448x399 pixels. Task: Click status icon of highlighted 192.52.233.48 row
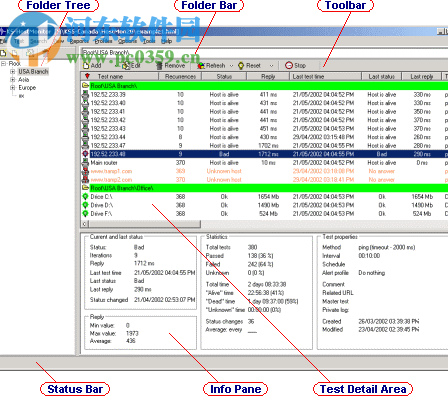[x=85, y=154]
